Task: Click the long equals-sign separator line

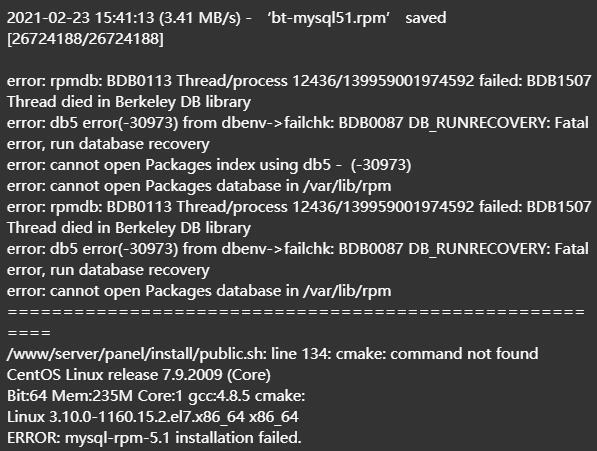Action: click(296, 312)
